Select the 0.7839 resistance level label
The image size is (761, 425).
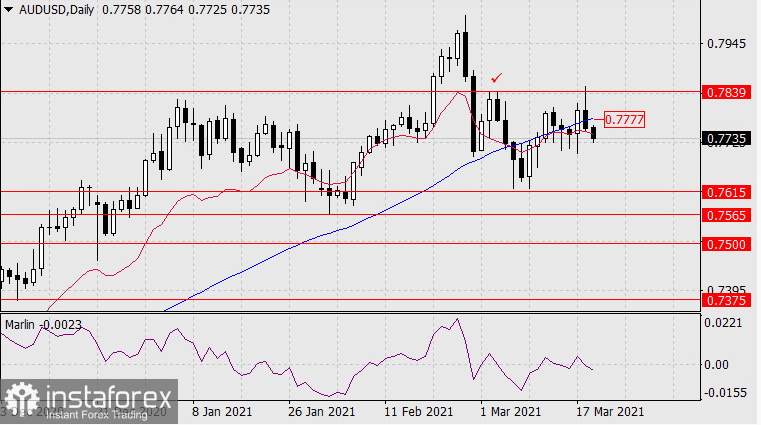pyautogui.click(x=727, y=92)
